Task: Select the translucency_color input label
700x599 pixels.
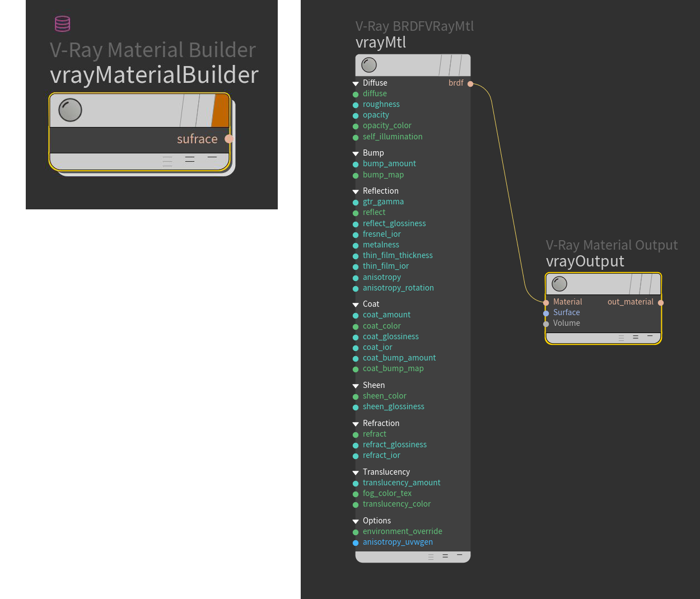Action: tap(396, 504)
